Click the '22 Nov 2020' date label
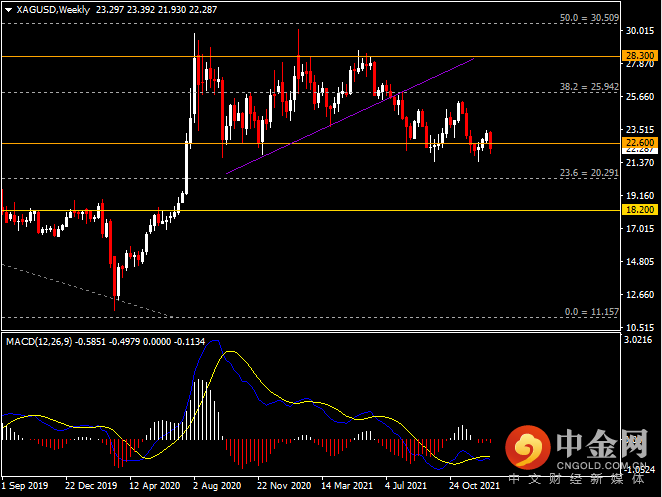Screen dimensions: 662x497 [x=284, y=486]
